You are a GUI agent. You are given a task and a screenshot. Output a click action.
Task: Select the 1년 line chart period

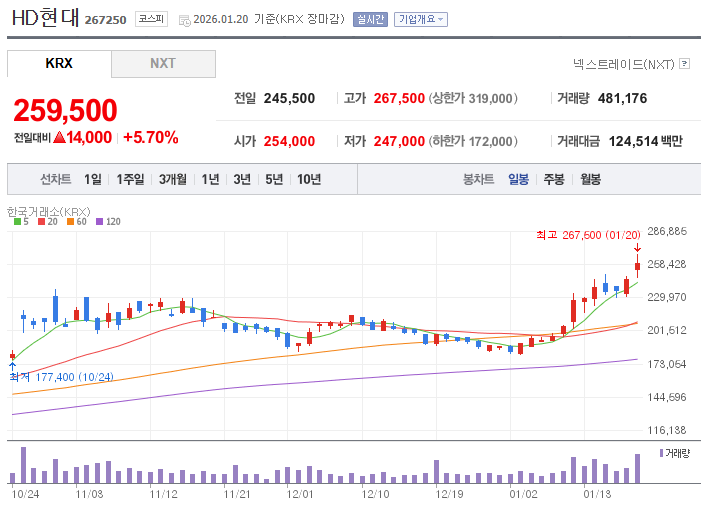pos(210,179)
